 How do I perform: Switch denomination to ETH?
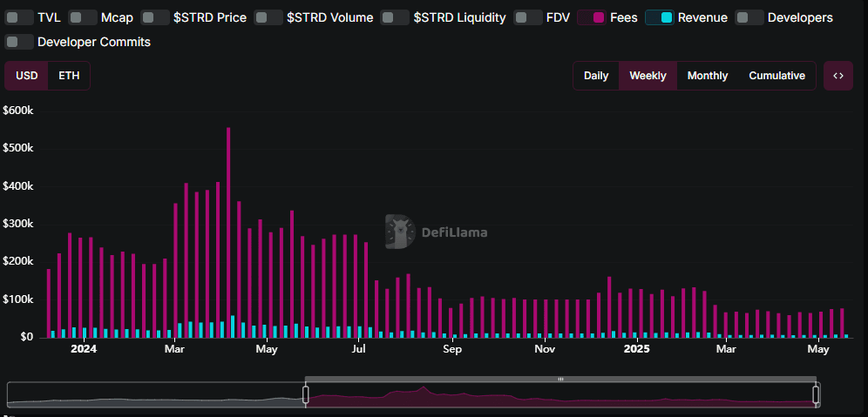click(x=69, y=76)
